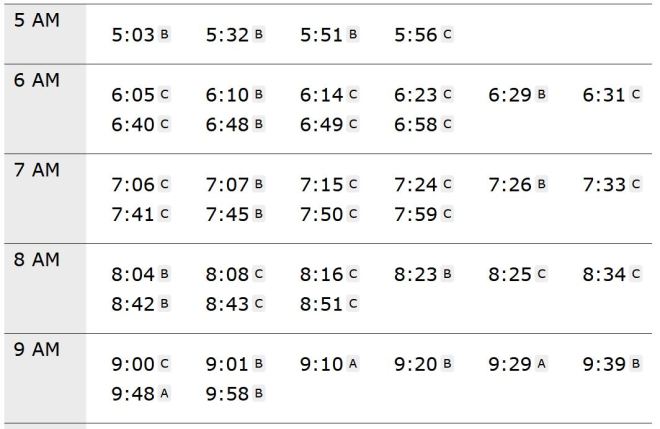
Task: Choose the 9:58 departure time
Action: click(x=228, y=393)
